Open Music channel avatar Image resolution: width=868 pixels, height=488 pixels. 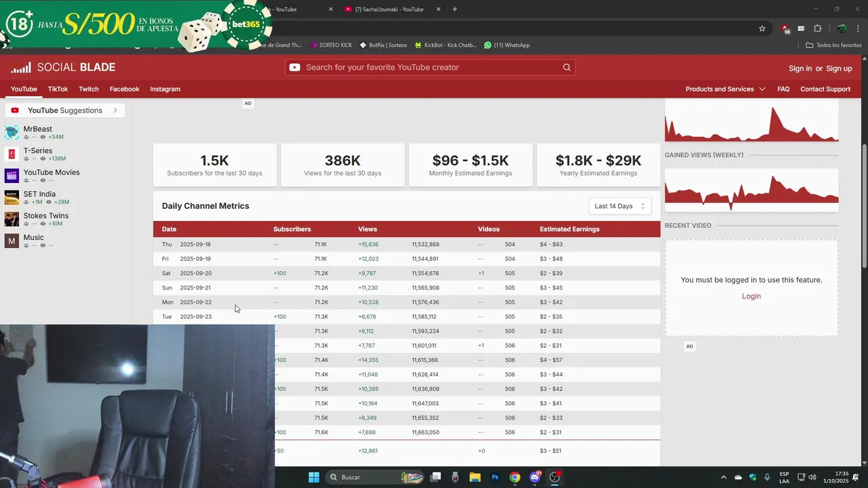pyautogui.click(x=12, y=241)
